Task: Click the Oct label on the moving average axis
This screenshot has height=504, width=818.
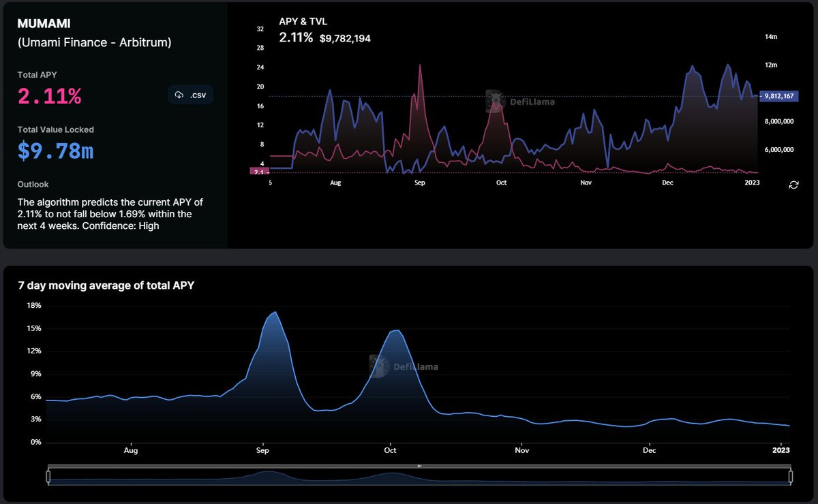Action: click(391, 450)
